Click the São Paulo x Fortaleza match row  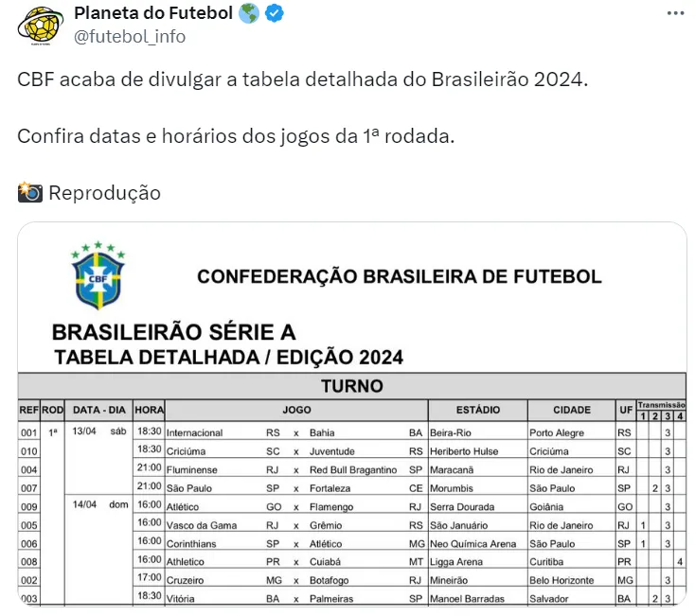294,488
